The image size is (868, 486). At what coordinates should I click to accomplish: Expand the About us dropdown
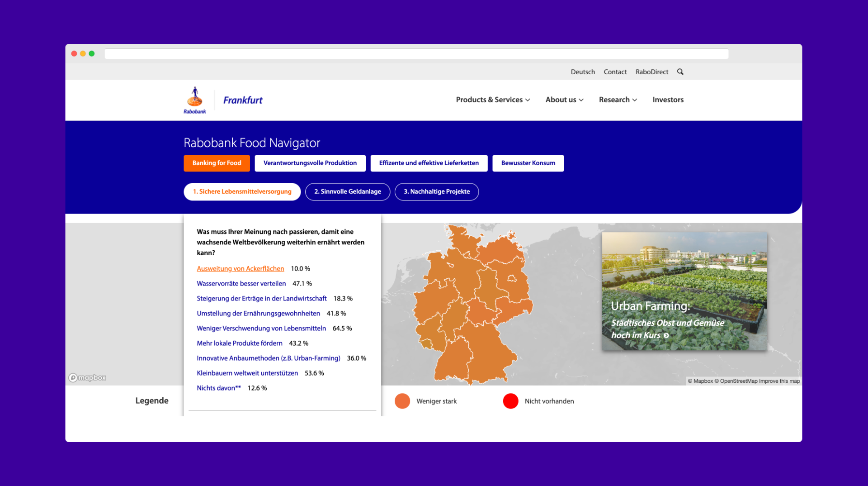[564, 100]
